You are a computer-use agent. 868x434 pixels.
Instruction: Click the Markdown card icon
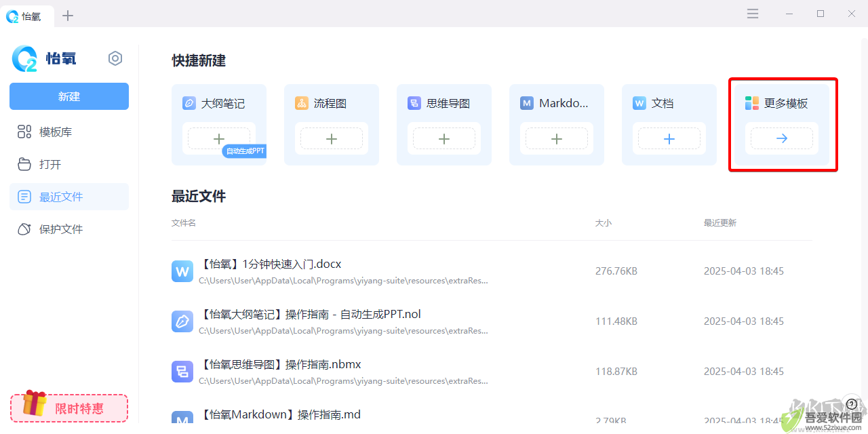[527, 103]
